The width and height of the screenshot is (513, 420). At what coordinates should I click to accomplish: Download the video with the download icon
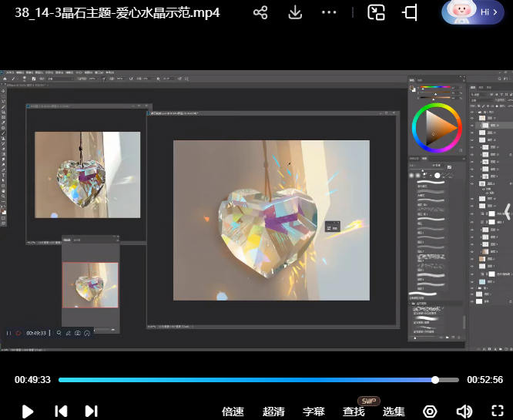(295, 12)
